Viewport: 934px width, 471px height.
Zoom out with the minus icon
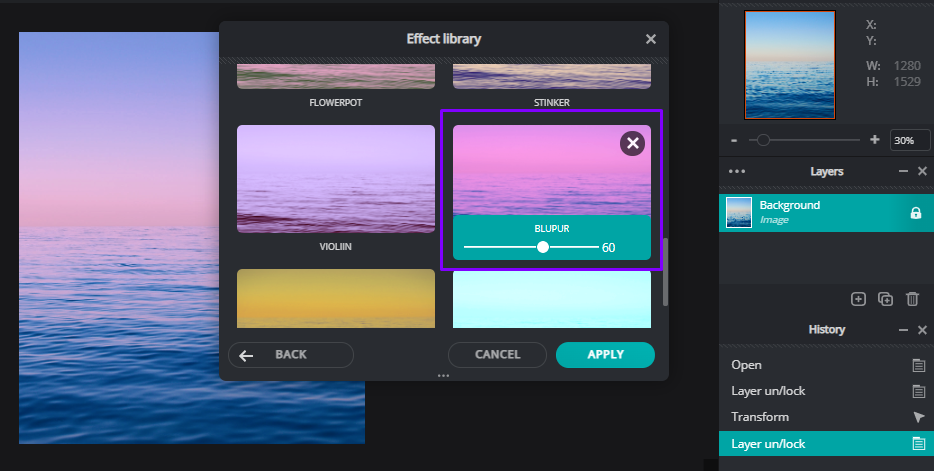tap(734, 141)
